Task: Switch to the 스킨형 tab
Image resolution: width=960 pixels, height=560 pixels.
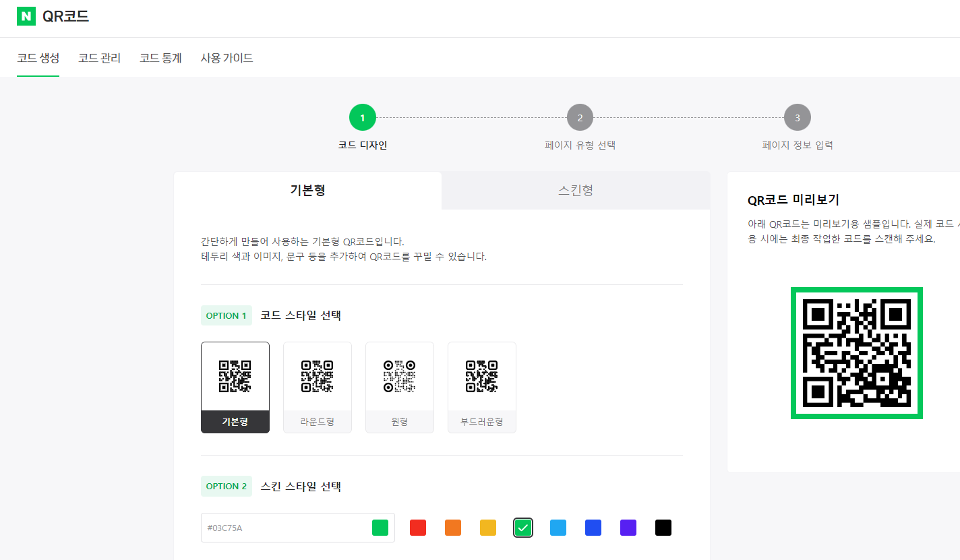Action: click(576, 191)
